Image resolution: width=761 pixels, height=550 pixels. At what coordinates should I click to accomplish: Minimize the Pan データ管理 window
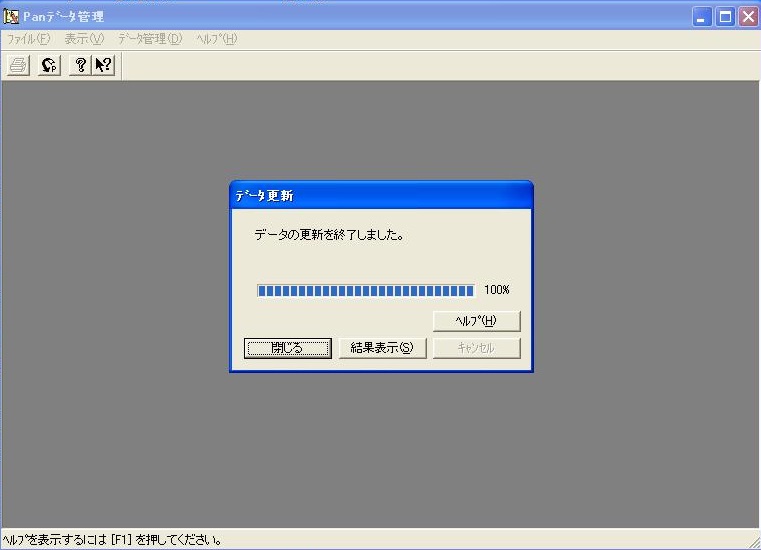(x=702, y=17)
